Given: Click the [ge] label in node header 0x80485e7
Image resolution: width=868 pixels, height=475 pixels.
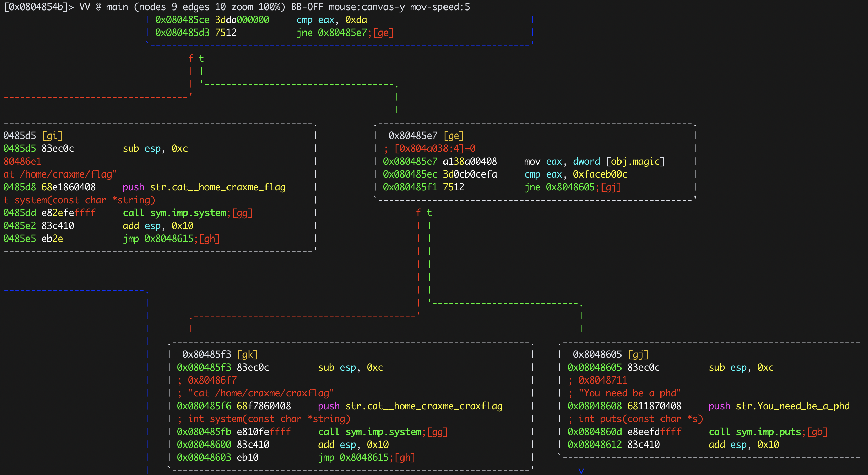Looking at the screenshot, I should coord(454,136).
